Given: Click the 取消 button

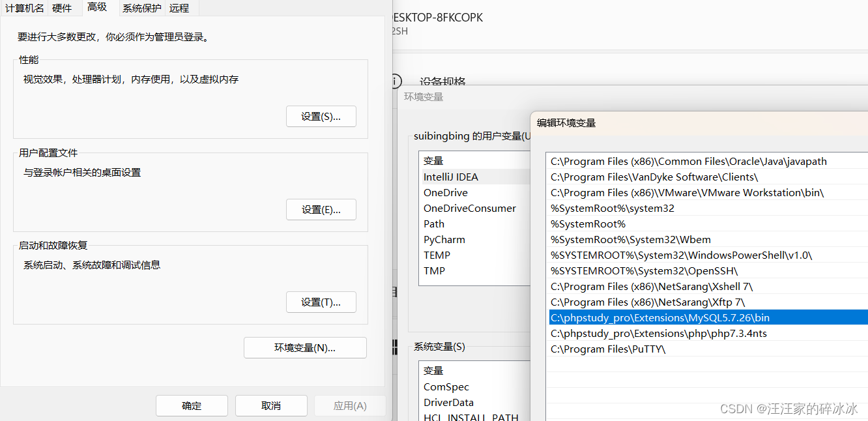Looking at the screenshot, I should coord(271,405).
